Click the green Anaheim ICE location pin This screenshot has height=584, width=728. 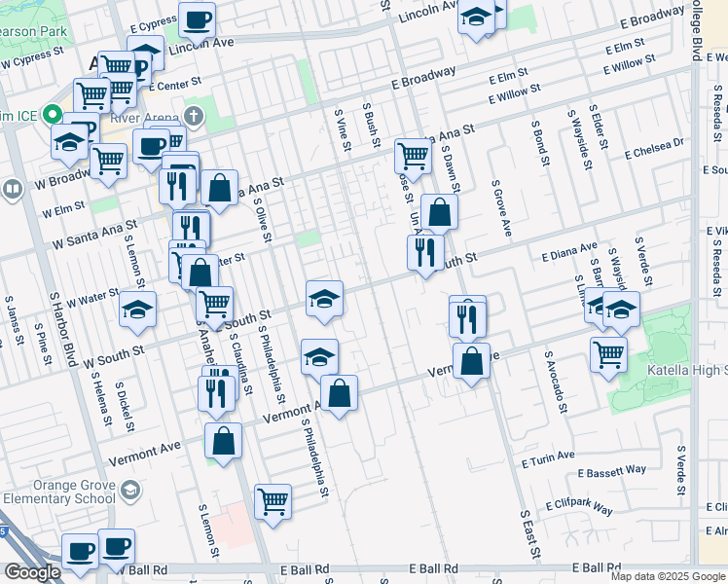click(x=52, y=114)
